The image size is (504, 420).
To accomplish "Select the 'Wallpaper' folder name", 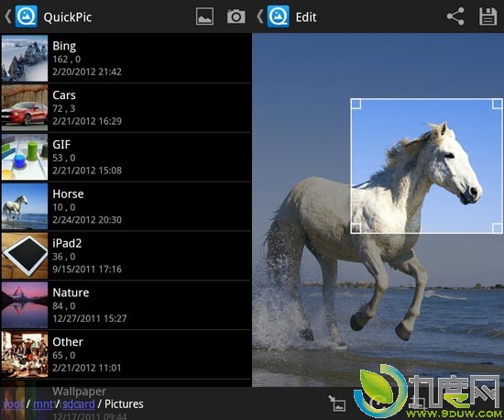I will coord(80,392).
